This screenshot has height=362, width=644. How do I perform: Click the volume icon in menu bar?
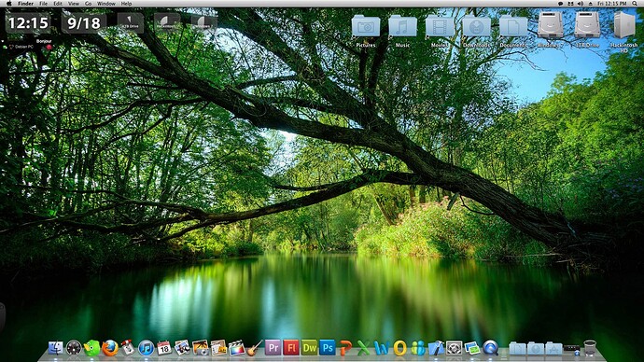coord(581,4)
